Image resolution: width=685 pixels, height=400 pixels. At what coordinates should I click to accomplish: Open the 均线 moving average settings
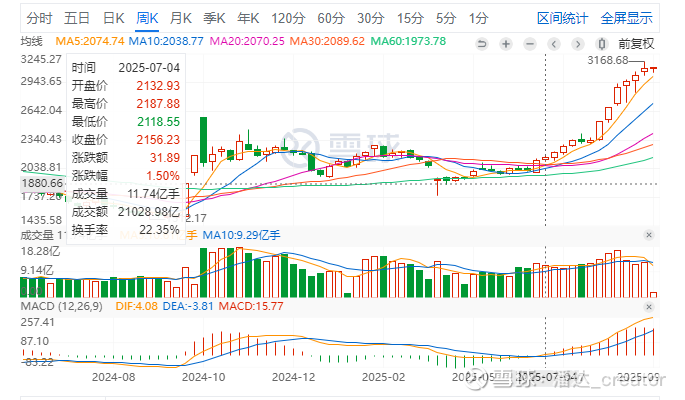click(32, 41)
